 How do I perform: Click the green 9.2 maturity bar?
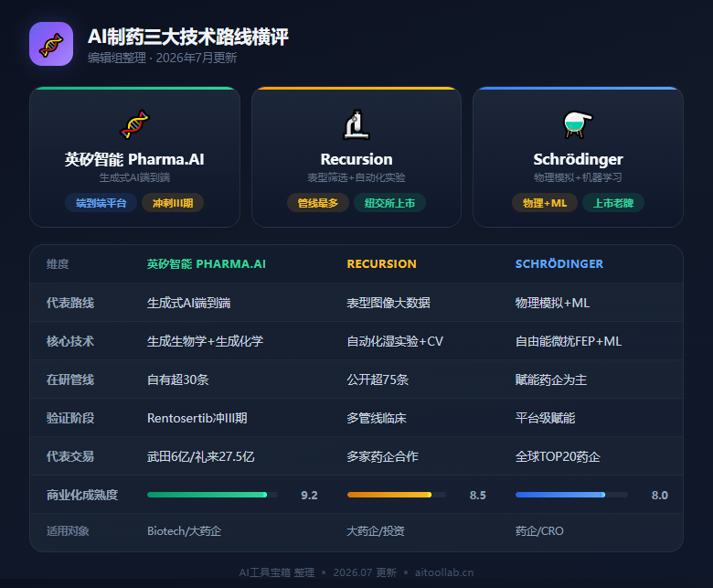coord(212,495)
